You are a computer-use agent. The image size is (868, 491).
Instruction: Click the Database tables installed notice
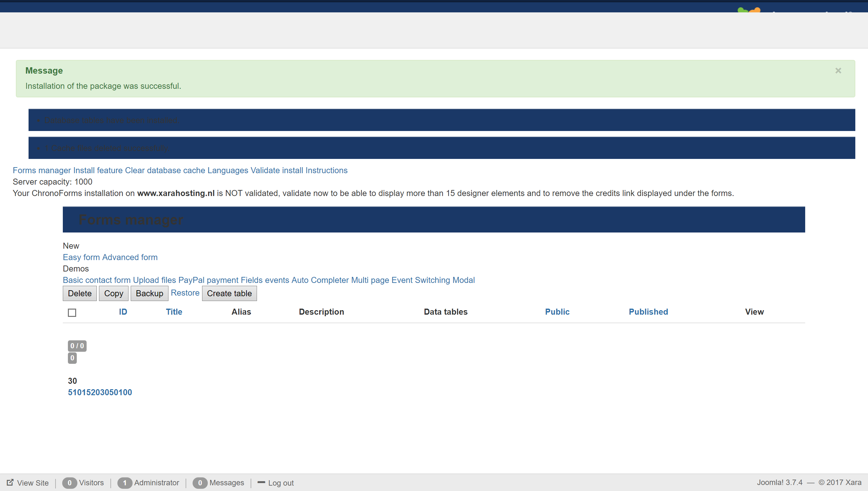(x=442, y=120)
